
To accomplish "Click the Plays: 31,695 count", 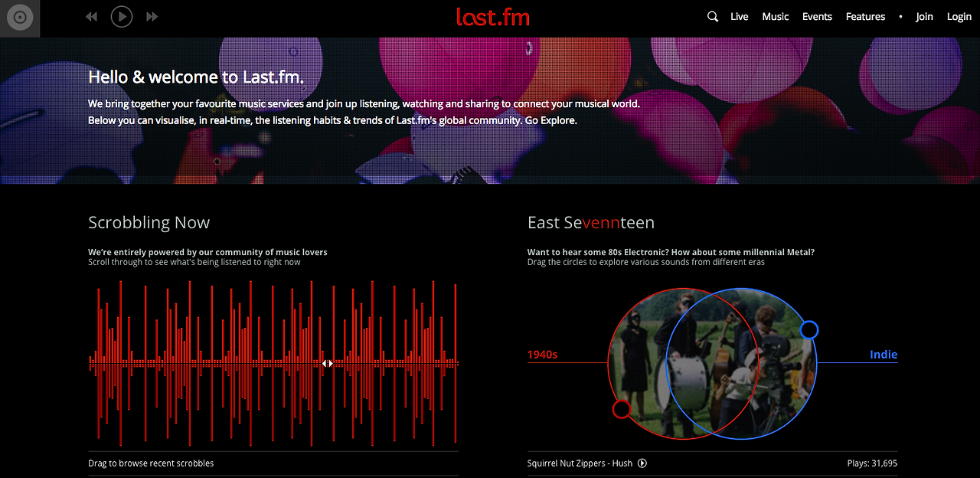I will click(x=872, y=463).
